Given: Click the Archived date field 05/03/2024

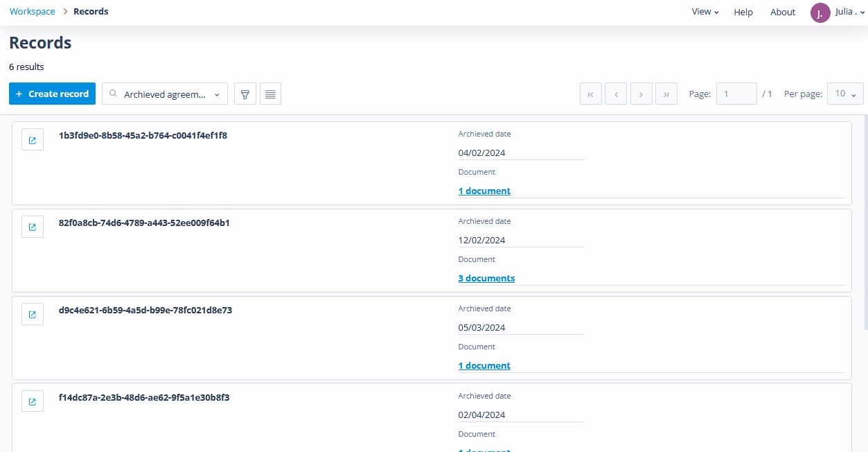Looking at the screenshot, I should [521, 328].
